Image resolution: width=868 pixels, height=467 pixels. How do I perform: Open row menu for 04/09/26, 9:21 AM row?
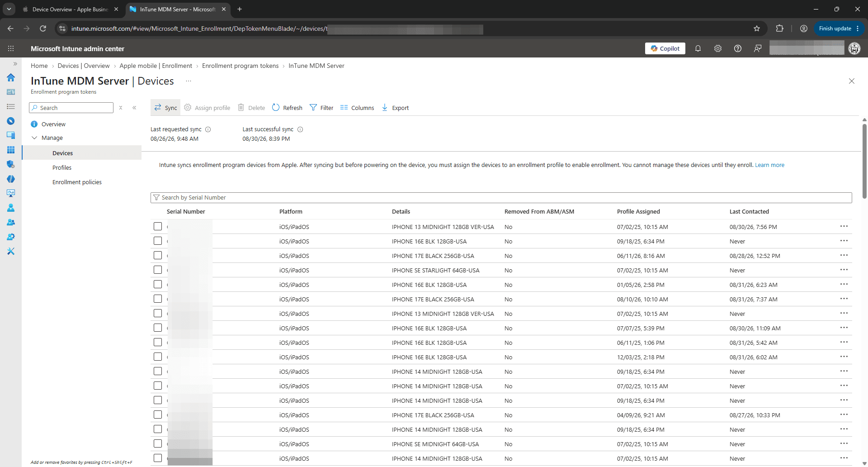pos(844,415)
